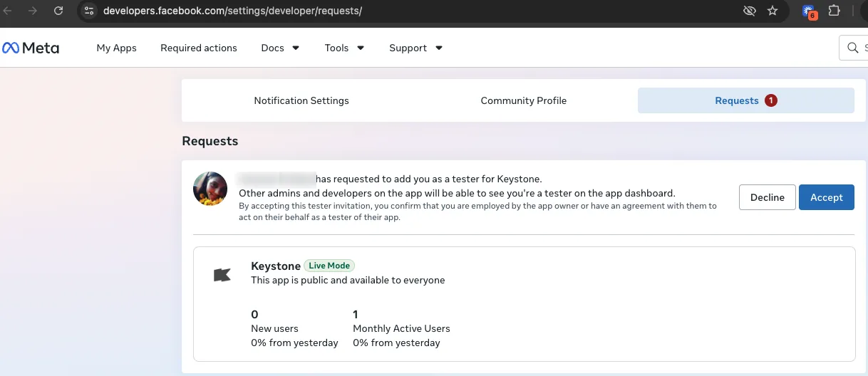Click the blurred requester name

(276, 179)
